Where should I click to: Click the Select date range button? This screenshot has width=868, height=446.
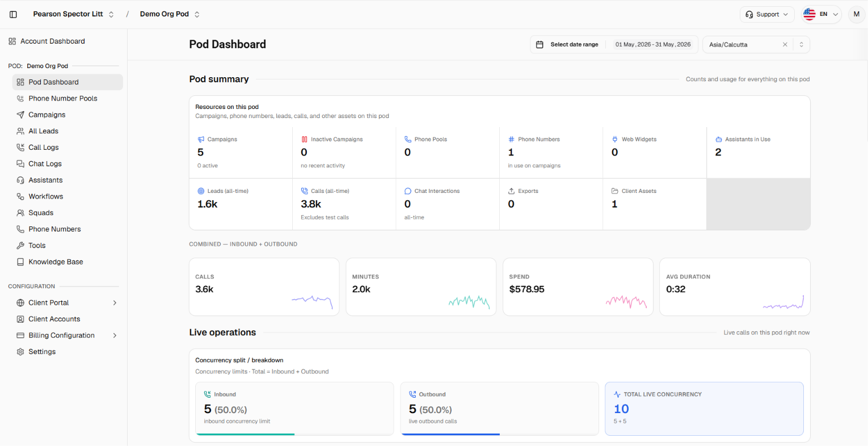tap(575, 44)
